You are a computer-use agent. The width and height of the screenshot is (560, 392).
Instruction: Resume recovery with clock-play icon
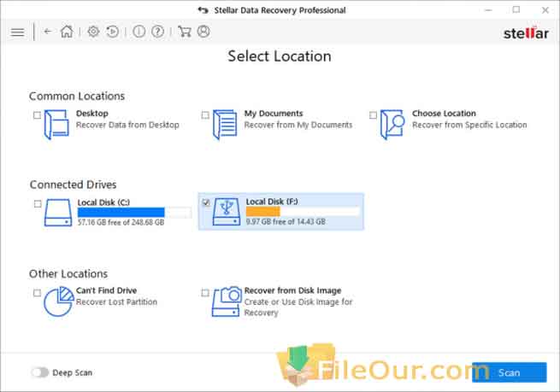pyautogui.click(x=113, y=32)
